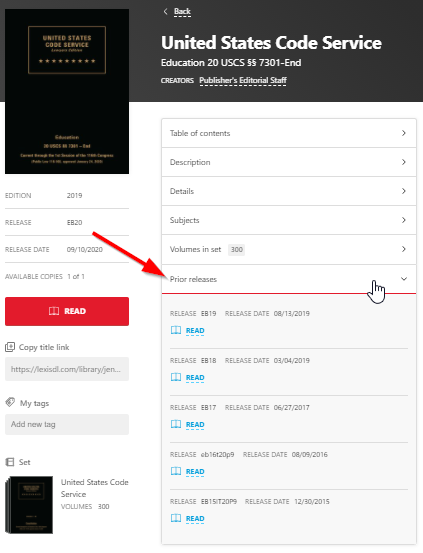The width and height of the screenshot is (423, 553).
Task: Click the book icon for release EB18
Action: 176,377
